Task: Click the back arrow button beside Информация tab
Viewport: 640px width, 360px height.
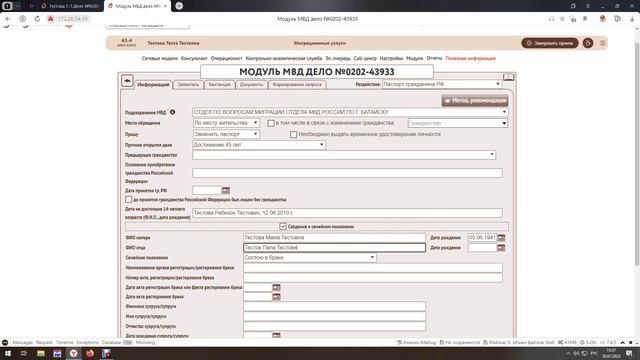Action: pyautogui.click(x=127, y=80)
